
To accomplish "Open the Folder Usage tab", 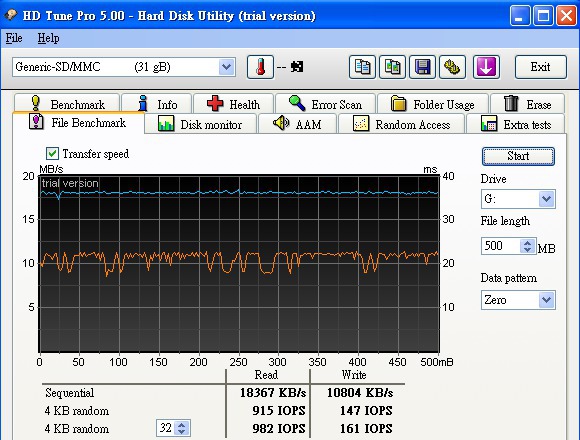I will click(x=433, y=104).
